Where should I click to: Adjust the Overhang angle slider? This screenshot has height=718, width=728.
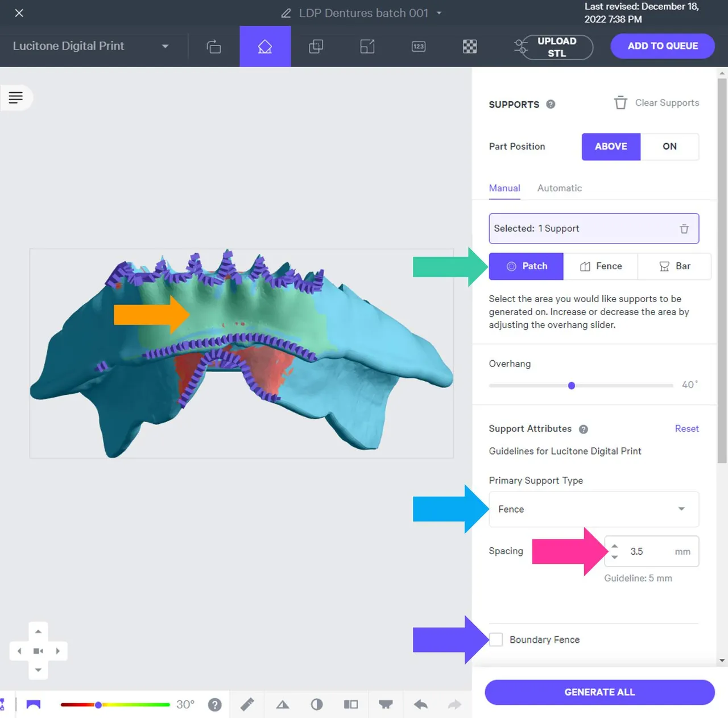(571, 385)
